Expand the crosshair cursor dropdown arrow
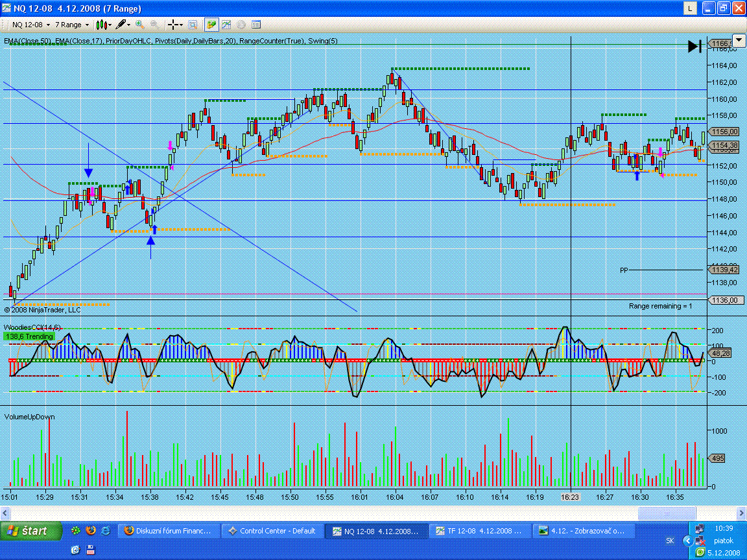Viewport: 747px width, 560px height. click(182, 25)
